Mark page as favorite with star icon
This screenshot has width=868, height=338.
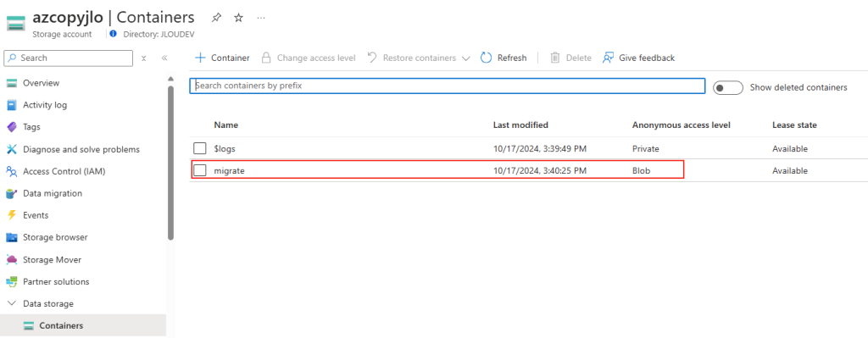[x=238, y=18]
